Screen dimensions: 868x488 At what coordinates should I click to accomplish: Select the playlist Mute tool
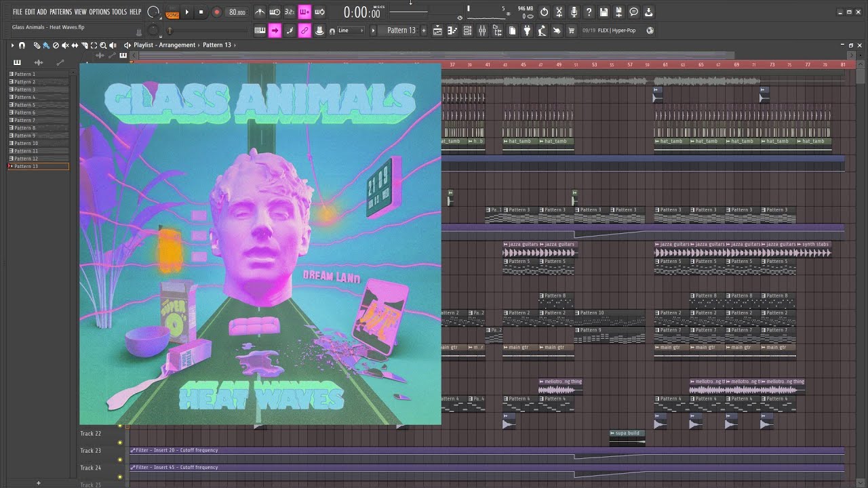65,45
